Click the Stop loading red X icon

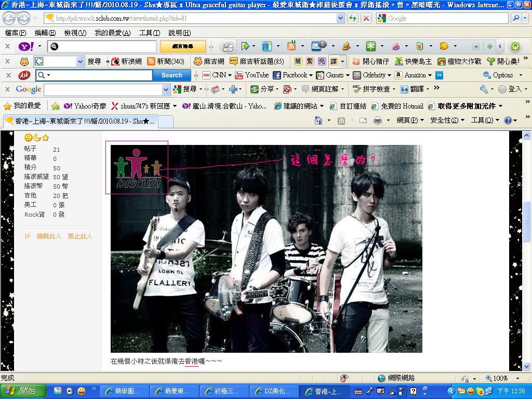(x=366, y=18)
